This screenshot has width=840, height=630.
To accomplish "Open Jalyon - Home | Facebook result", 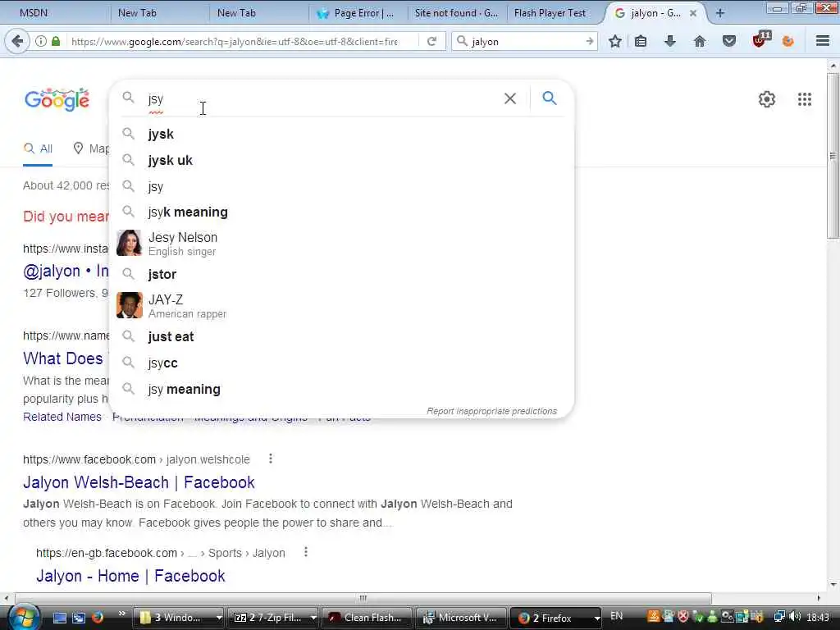I will pyautogui.click(x=130, y=576).
